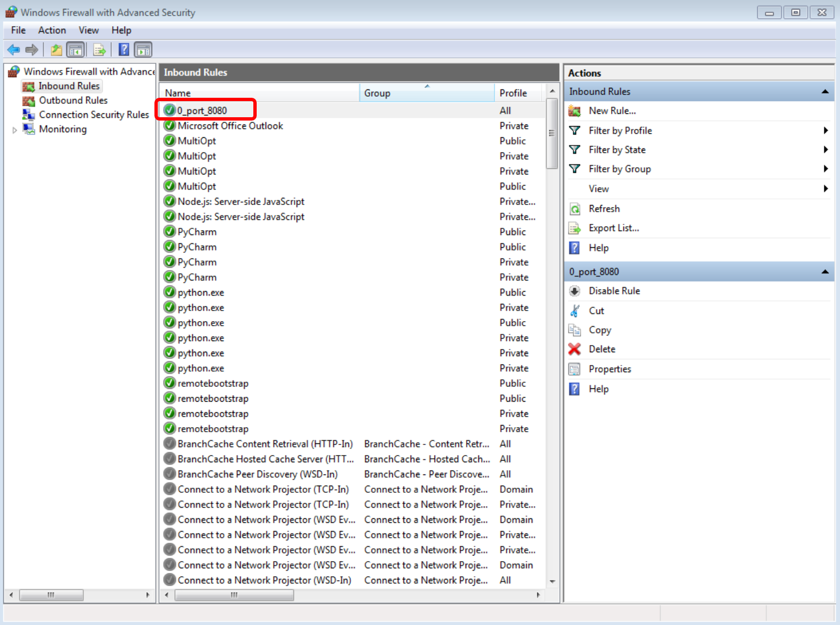Click the rules list scroll up arrow
Image resolution: width=840 pixels, height=625 pixels.
click(552, 91)
